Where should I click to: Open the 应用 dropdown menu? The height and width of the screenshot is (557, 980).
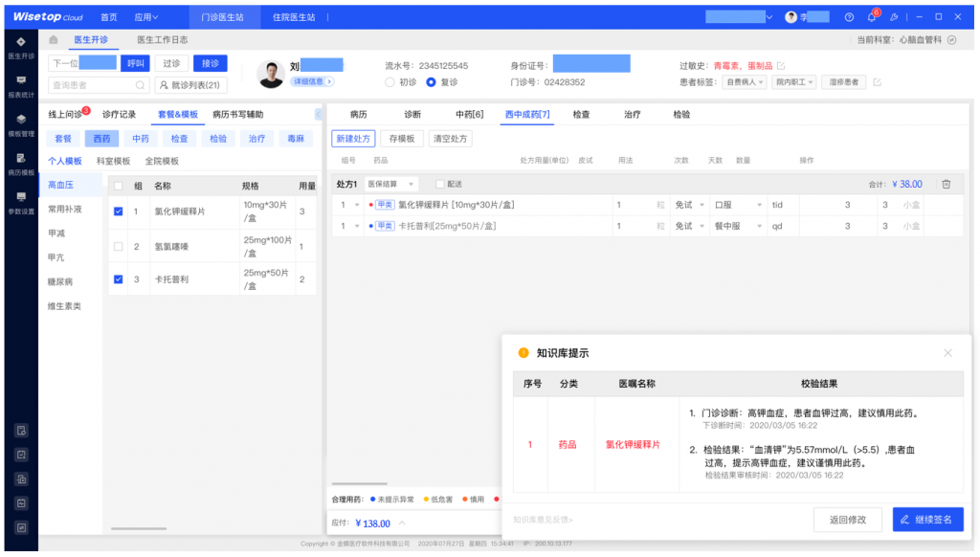146,17
